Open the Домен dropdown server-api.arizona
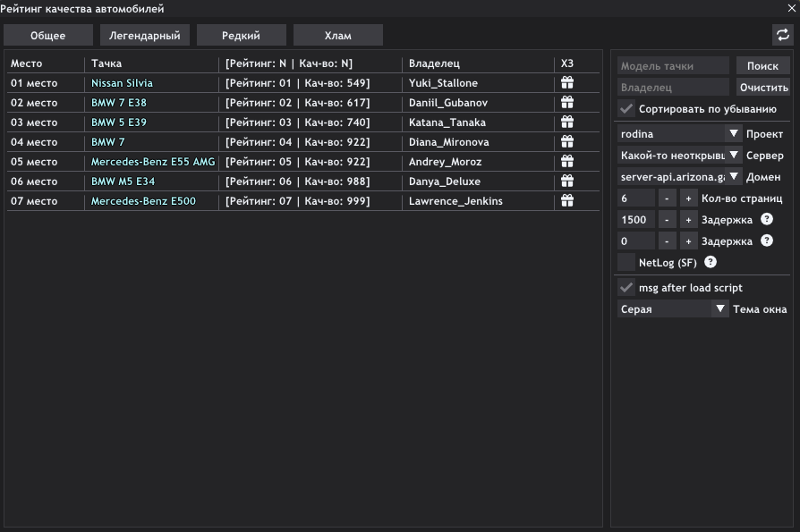This screenshot has height=532, width=800. (x=679, y=176)
